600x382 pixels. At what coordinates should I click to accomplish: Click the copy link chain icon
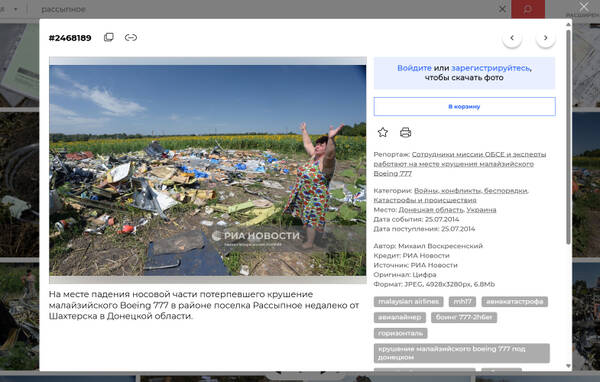pos(131,37)
